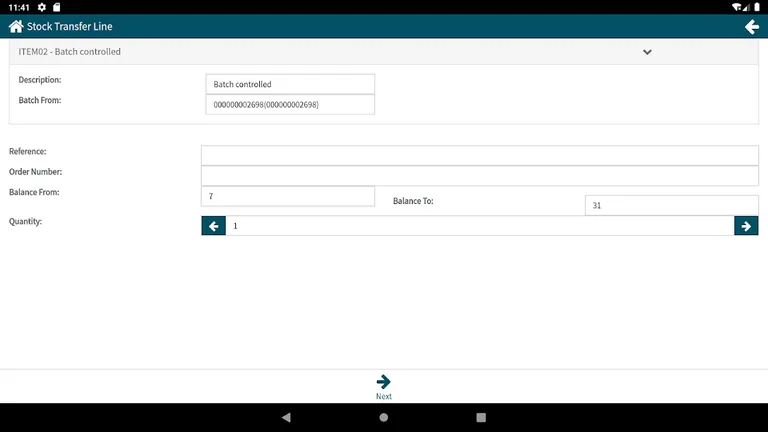This screenshot has height=432, width=768.
Task: Select the Balance To field
Action: [672, 205]
